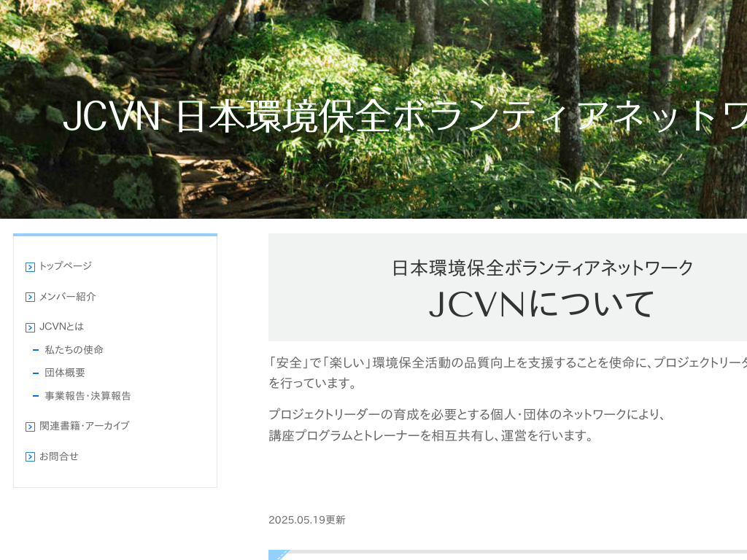
Task: Click the blue arrow beside JCVNとは
Action: (30, 327)
